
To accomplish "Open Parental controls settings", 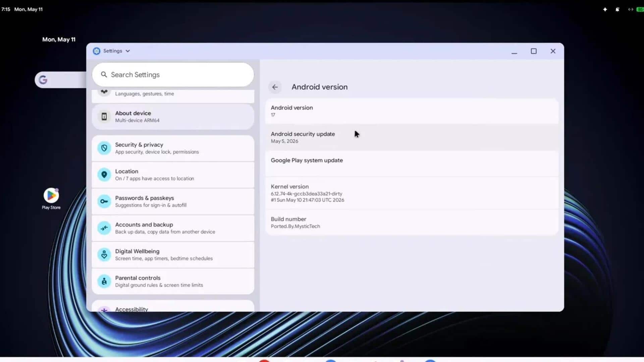I will (173, 281).
